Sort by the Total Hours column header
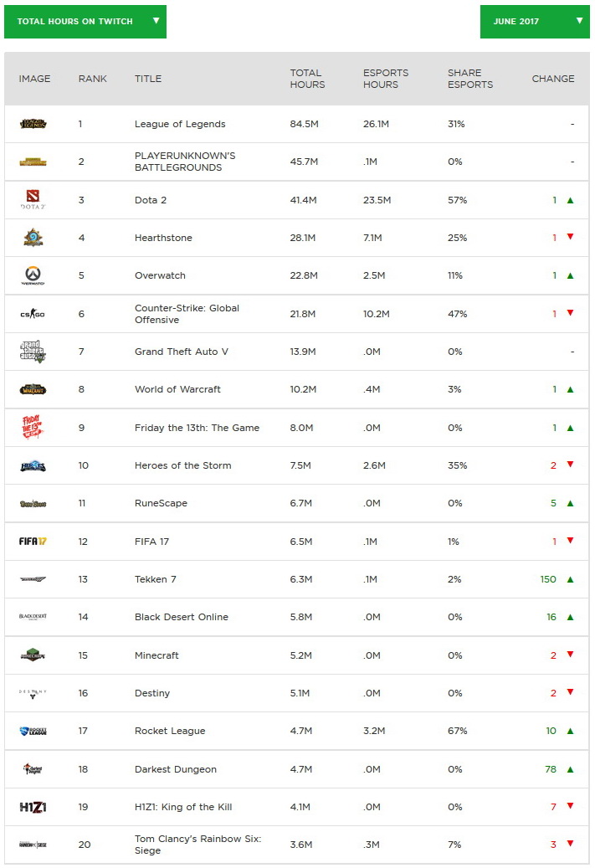 point(307,79)
